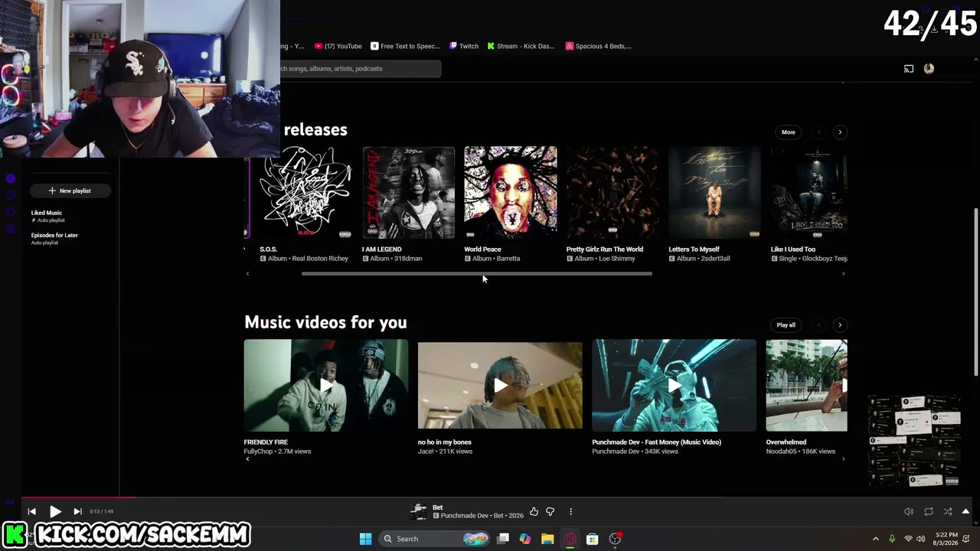The height and width of the screenshot is (551, 980).
Task: Focus the search songs, albums, artists field
Action: [361, 69]
